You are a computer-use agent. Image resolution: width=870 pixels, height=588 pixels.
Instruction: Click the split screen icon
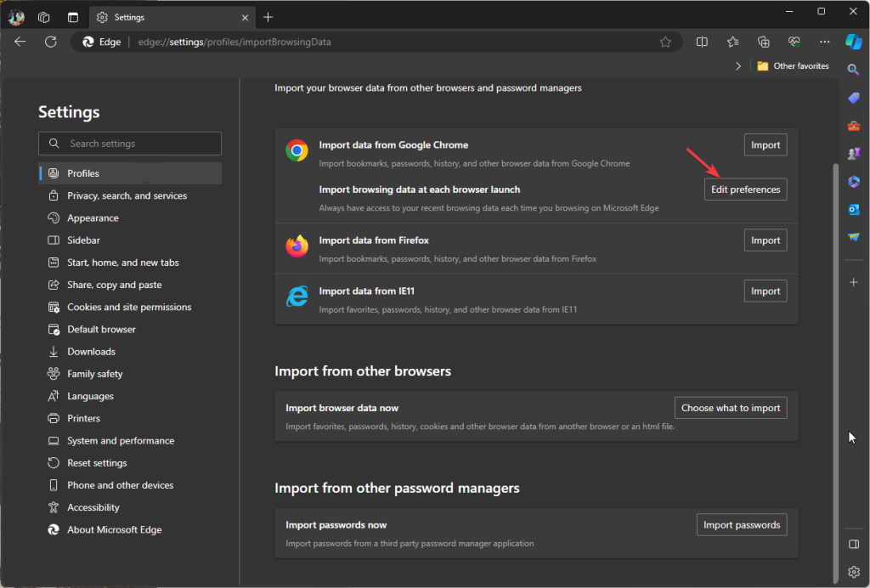[x=702, y=42]
